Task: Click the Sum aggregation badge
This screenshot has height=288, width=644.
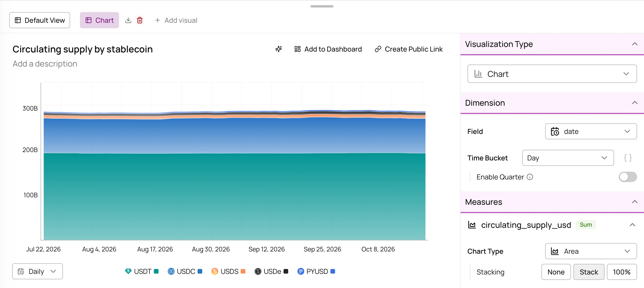Action: point(586,225)
